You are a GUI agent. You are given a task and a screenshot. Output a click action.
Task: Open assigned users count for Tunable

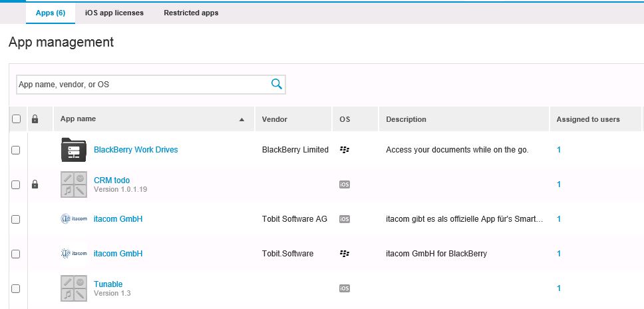click(559, 288)
